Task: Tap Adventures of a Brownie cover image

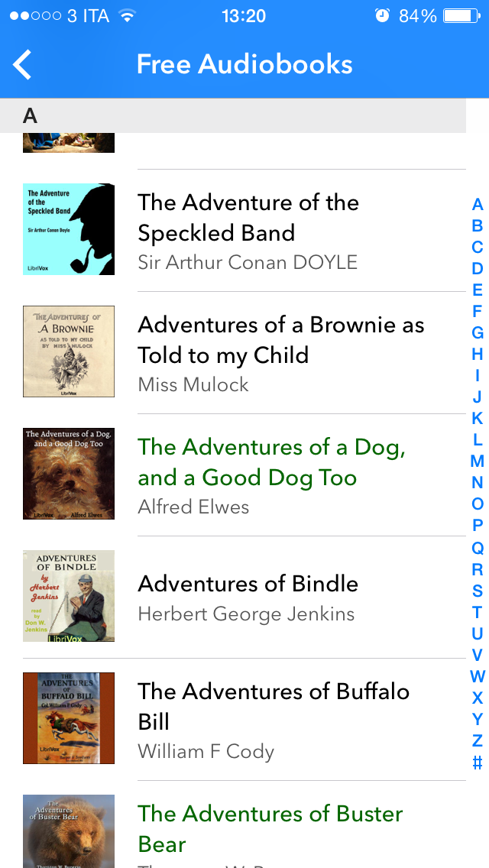Action: 69,351
